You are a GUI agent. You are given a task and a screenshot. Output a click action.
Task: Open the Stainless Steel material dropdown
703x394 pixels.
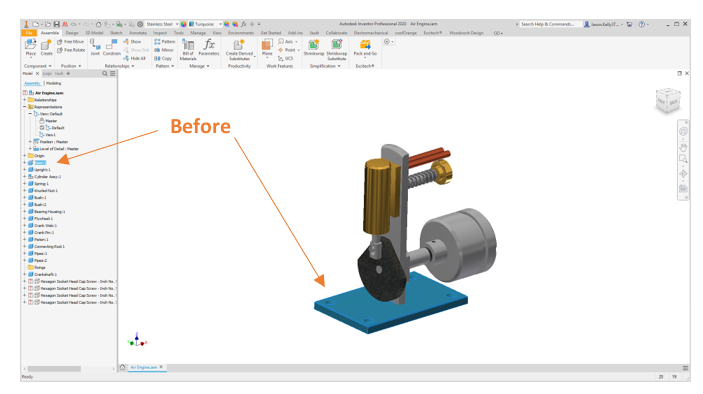point(162,24)
